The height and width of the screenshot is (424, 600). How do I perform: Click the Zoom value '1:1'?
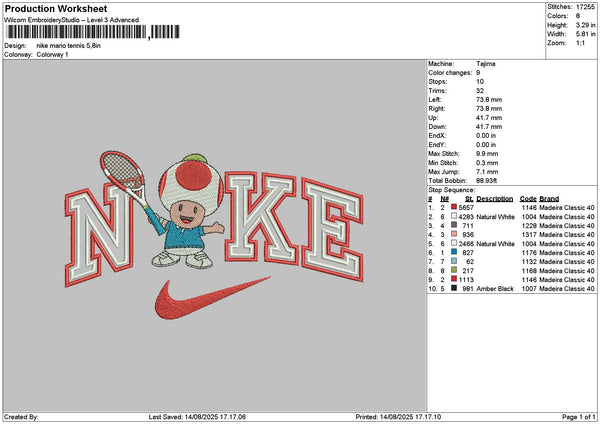[580, 43]
